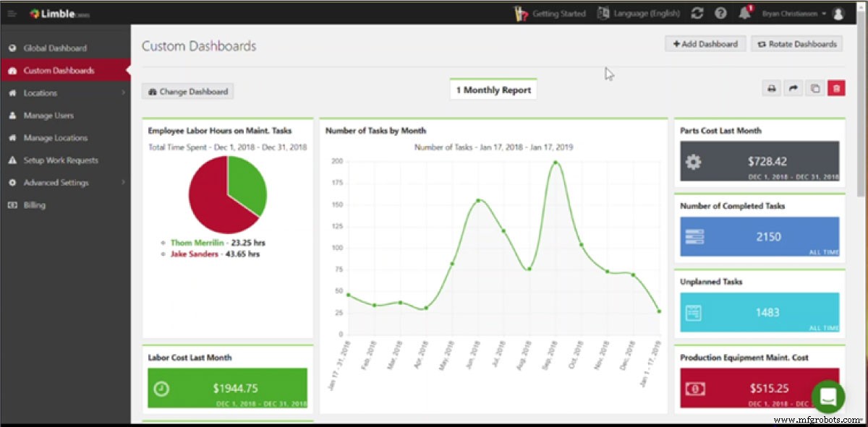
Task: Delete the dashboard using red trash icon
Action: pyautogui.click(x=836, y=87)
